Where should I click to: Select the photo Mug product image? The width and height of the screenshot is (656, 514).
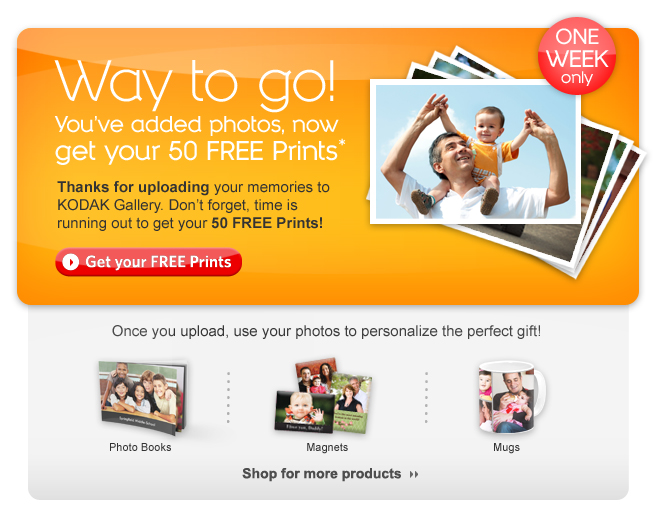coord(512,397)
